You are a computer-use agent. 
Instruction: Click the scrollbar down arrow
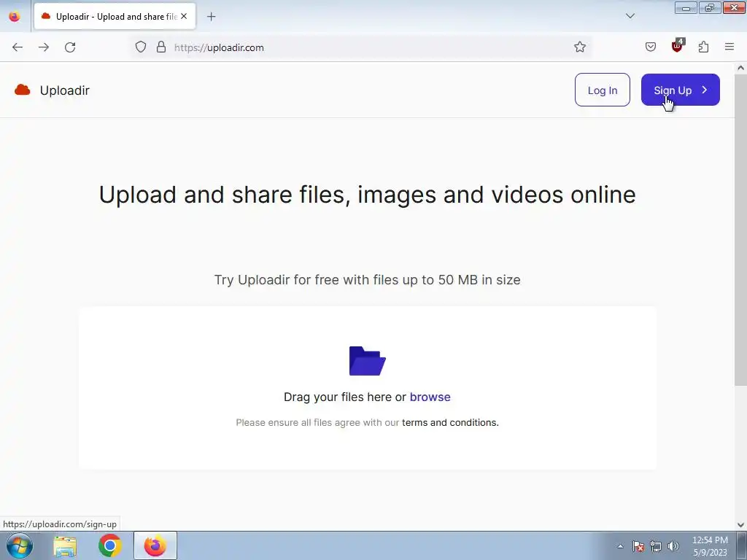tap(741, 525)
